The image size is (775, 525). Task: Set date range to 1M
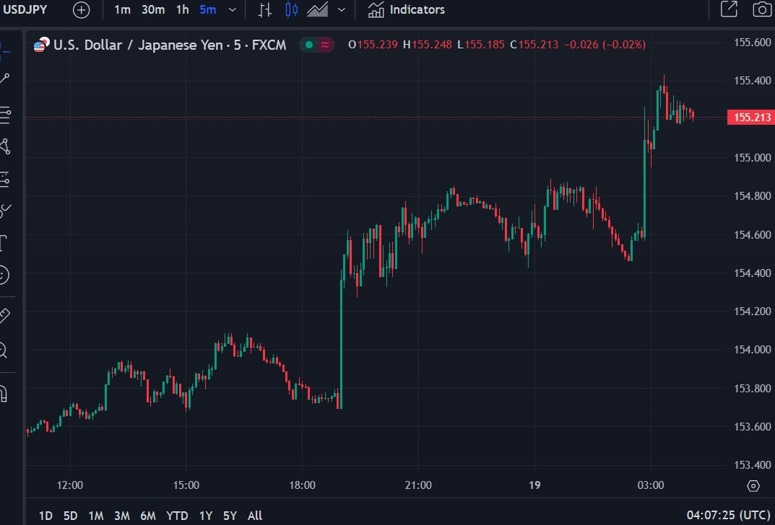(x=96, y=516)
